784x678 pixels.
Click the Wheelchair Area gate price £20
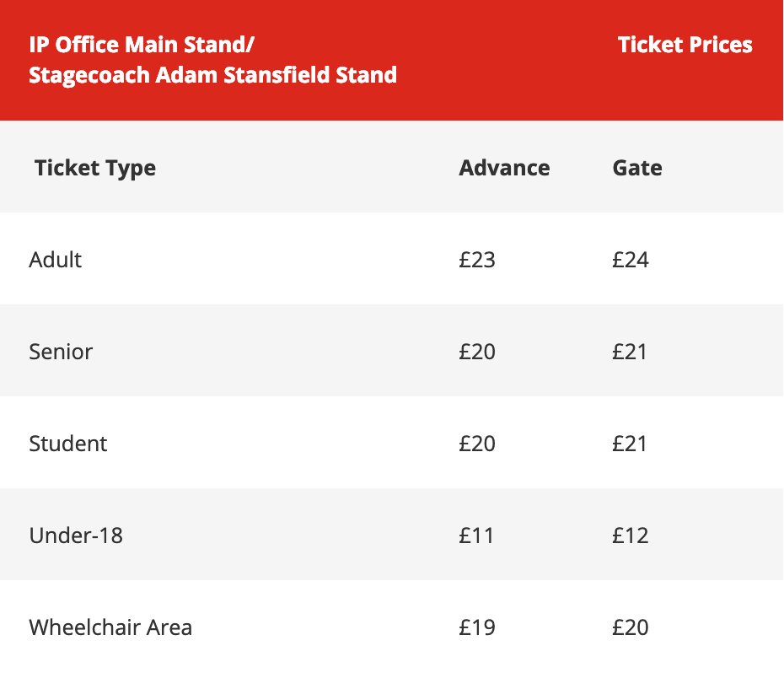pyautogui.click(x=630, y=627)
